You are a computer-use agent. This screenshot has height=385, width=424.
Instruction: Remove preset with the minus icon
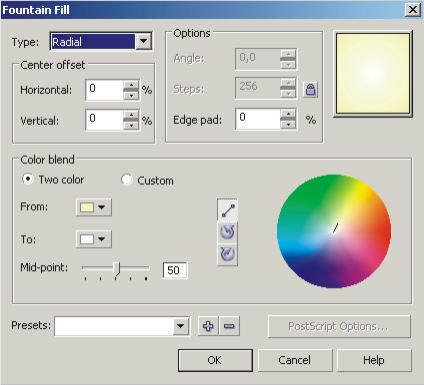(x=229, y=326)
